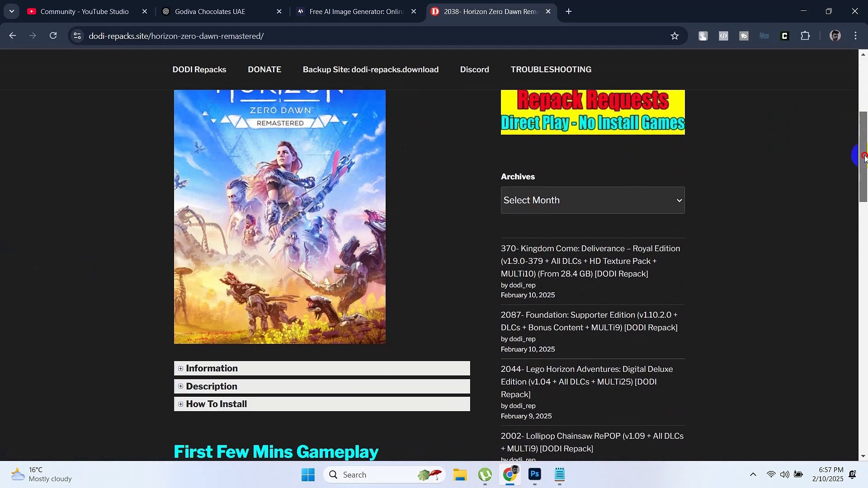This screenshot has height=488, width=868.
Task: Open the Discord navigation link
Action: pos(474,70)
